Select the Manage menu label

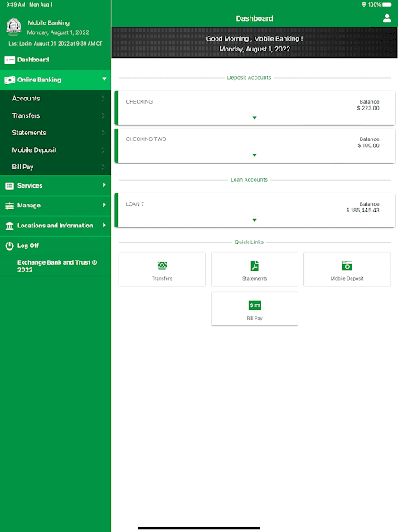tap(29, 206)
